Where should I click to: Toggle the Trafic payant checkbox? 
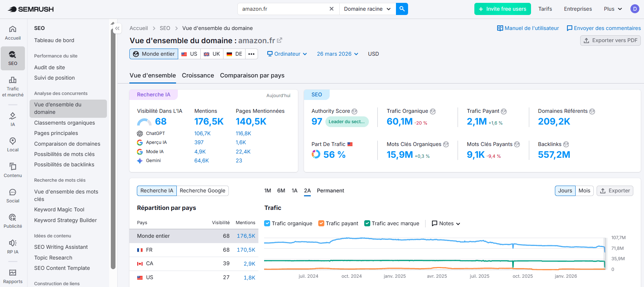point(321,223)
